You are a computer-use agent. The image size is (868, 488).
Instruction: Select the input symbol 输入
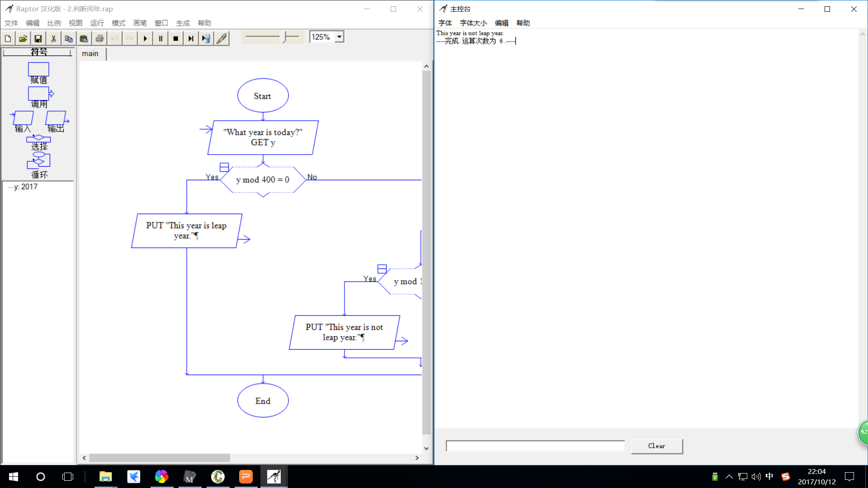point(22,122)
